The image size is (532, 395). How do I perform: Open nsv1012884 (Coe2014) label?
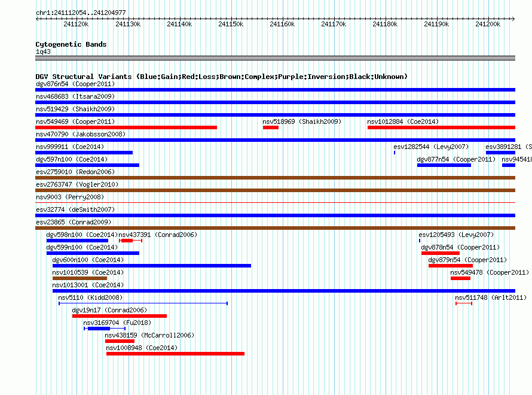[403, 121]
